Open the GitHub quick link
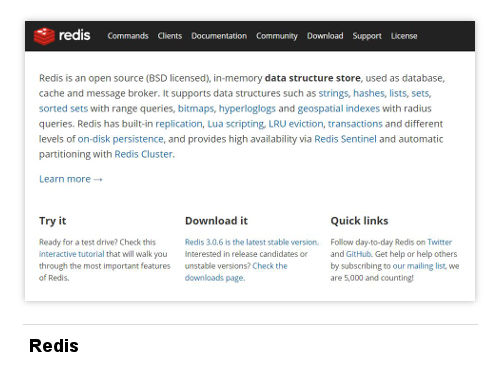Image resolution: width=500 pixels, height=376 pixels. click(358, 254)
